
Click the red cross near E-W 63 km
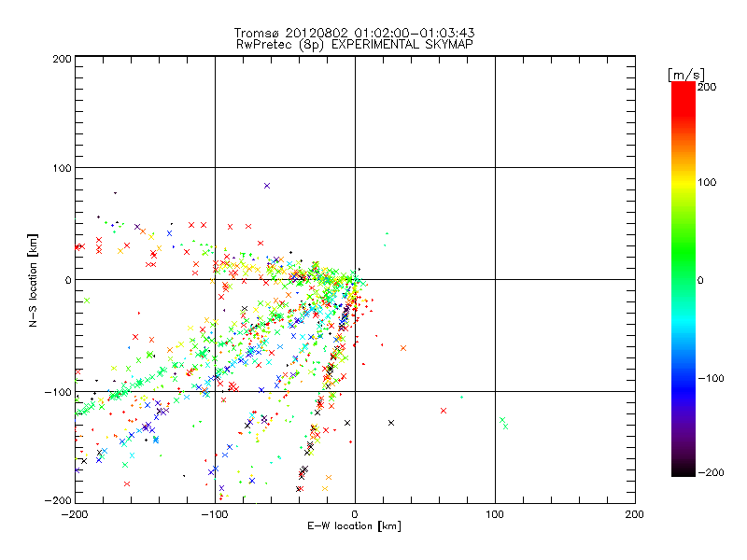pyautogui.click(x=444, y=411)
